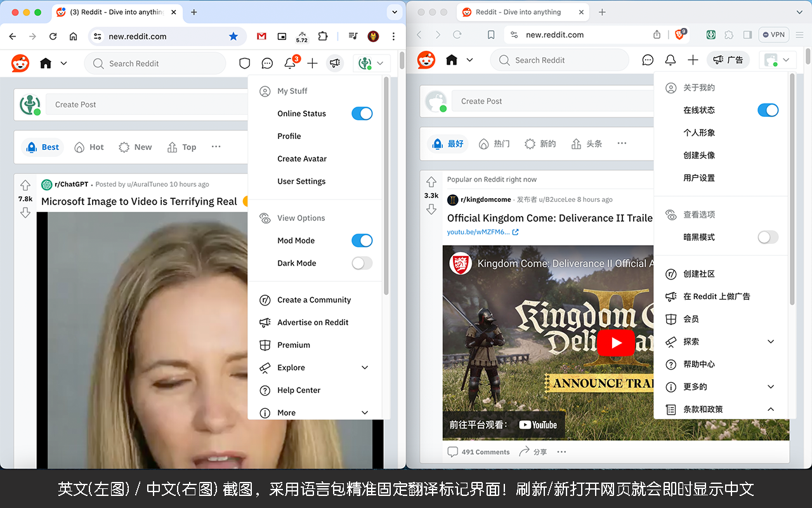Enable the Dark Mode toggle
812x508 pixels.
[362, 263]
